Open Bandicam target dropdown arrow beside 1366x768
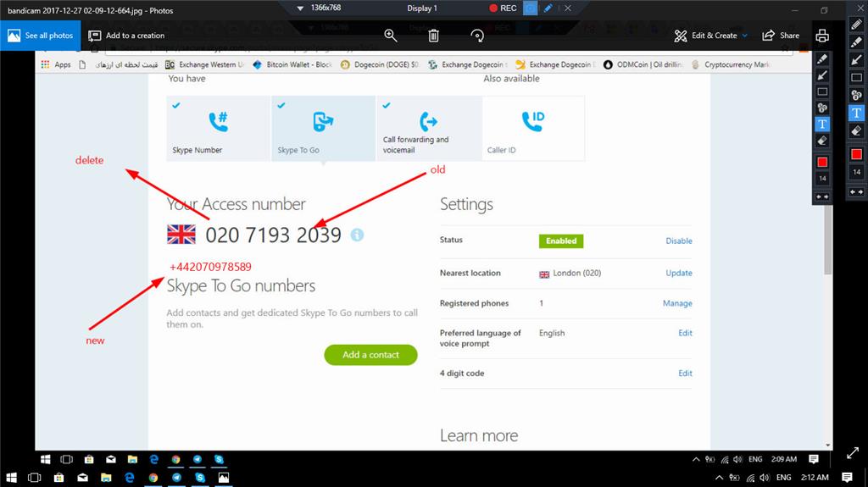Screen dimensions: 868x487 300,8
